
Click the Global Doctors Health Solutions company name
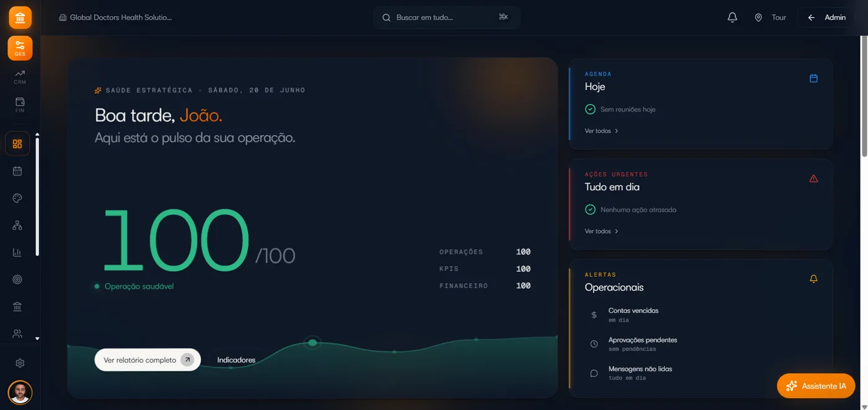tap(115, 17)
